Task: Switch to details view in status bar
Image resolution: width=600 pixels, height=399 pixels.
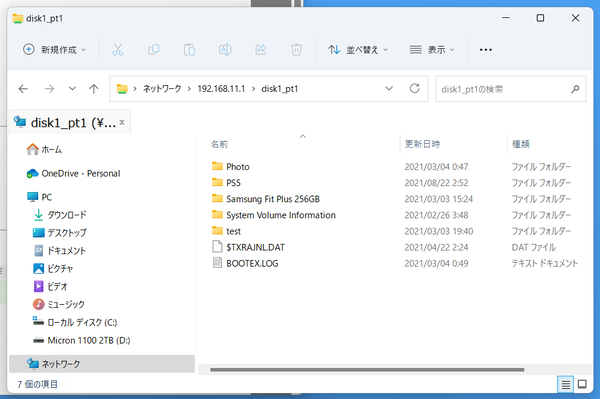Action: point(566,384)
